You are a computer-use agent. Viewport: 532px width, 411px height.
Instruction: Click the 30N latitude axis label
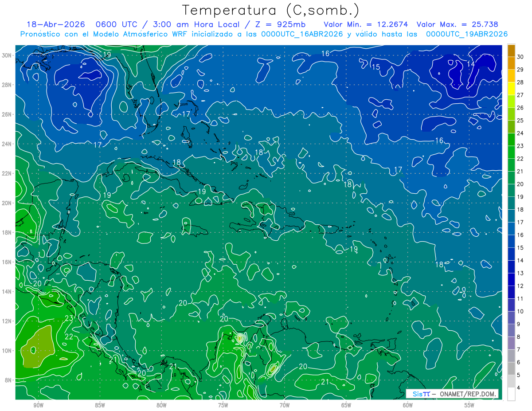click(7, 55)
